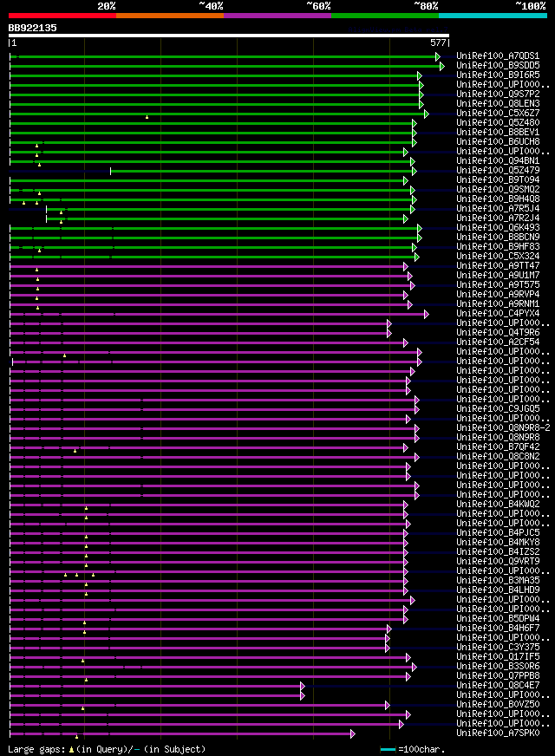Open the UniRef100_B9I6R5 hit label
The width and height of the screenshot is (555, 756).
(498, 75)
